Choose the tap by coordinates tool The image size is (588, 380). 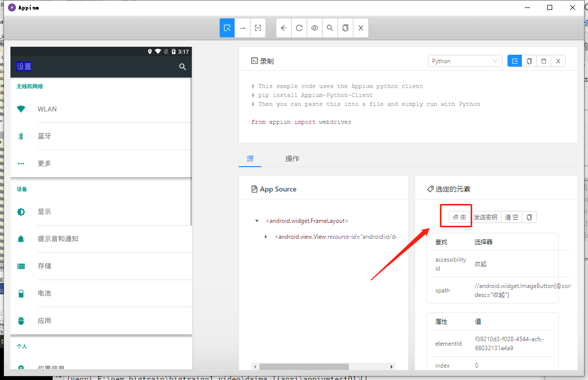tap(258, 28)
